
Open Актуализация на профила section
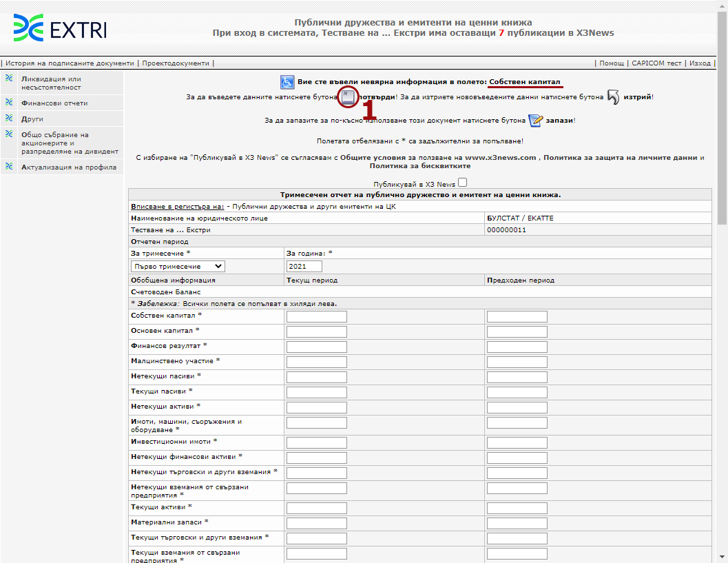click(69, 167)
